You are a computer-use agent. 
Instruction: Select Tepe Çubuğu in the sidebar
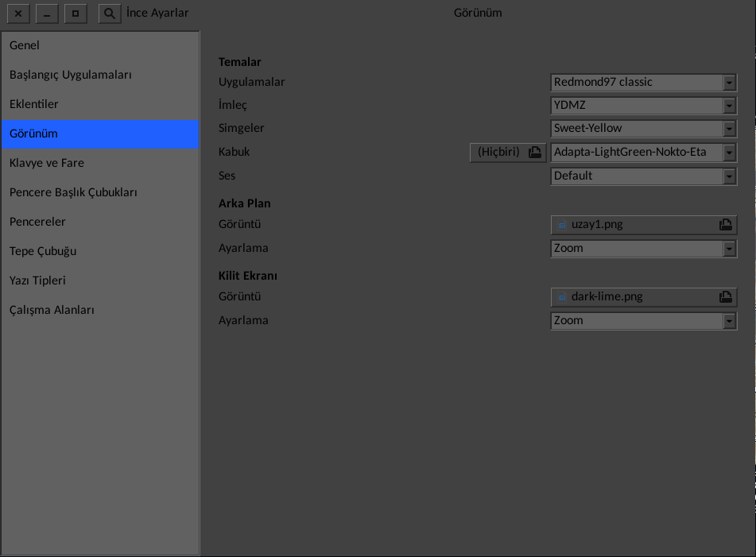(100, 251)
